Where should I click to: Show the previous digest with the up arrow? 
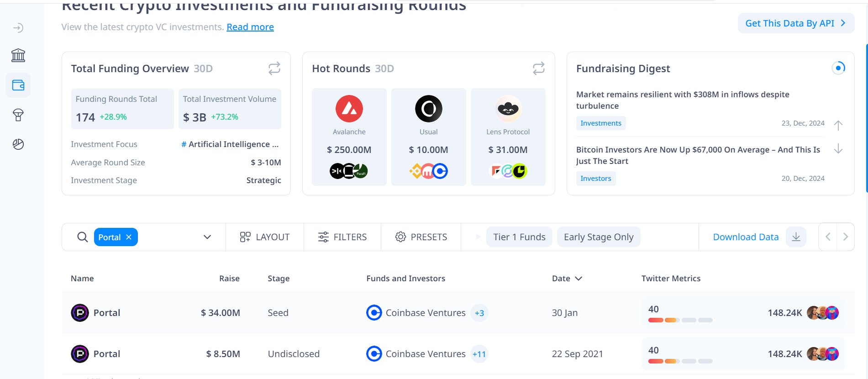pos(838,125)
